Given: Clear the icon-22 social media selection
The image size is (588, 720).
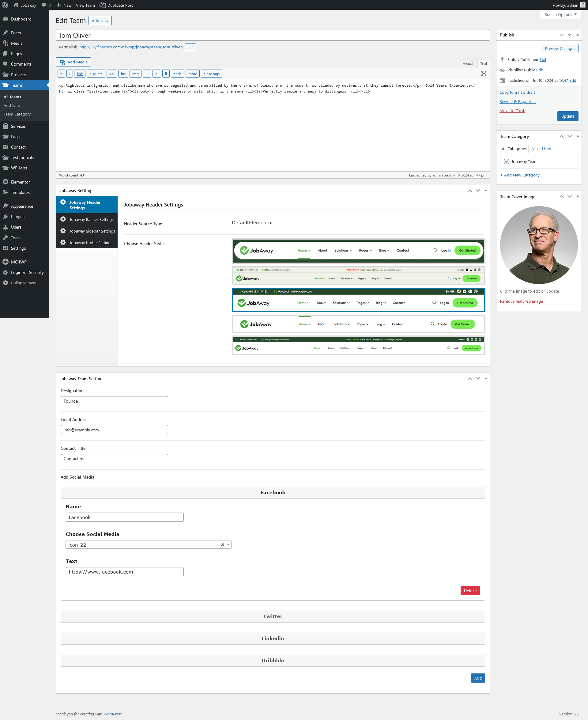Looking at the screenshot, I should coord(223,544).
